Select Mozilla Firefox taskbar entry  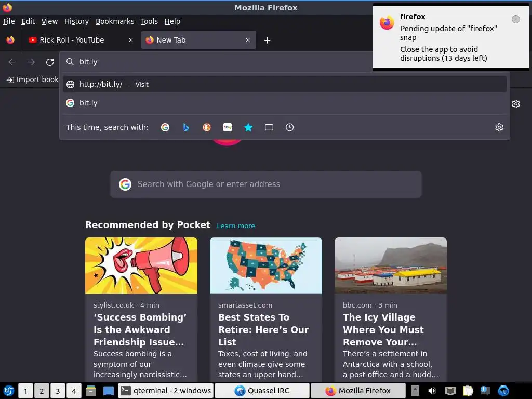click(358, 391)
